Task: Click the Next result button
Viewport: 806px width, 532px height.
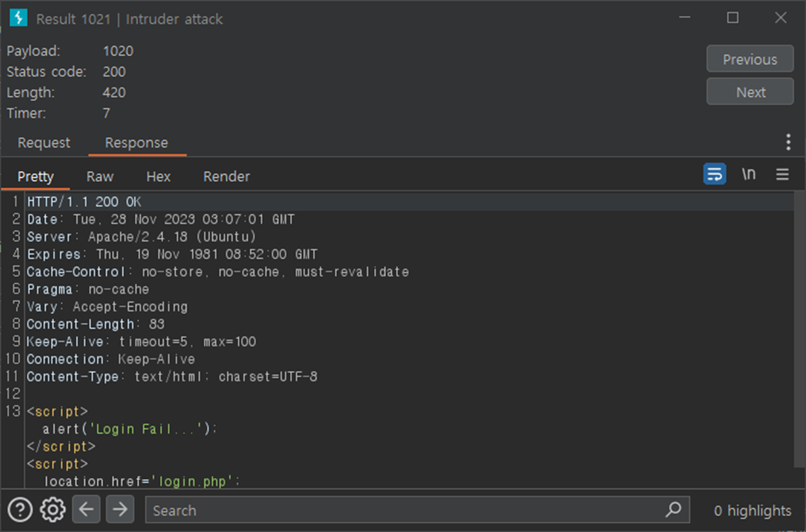Action: [750, 92]
